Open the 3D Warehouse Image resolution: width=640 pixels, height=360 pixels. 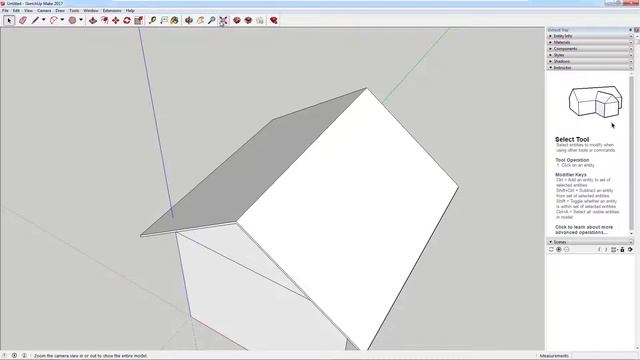tap(237, 20)
